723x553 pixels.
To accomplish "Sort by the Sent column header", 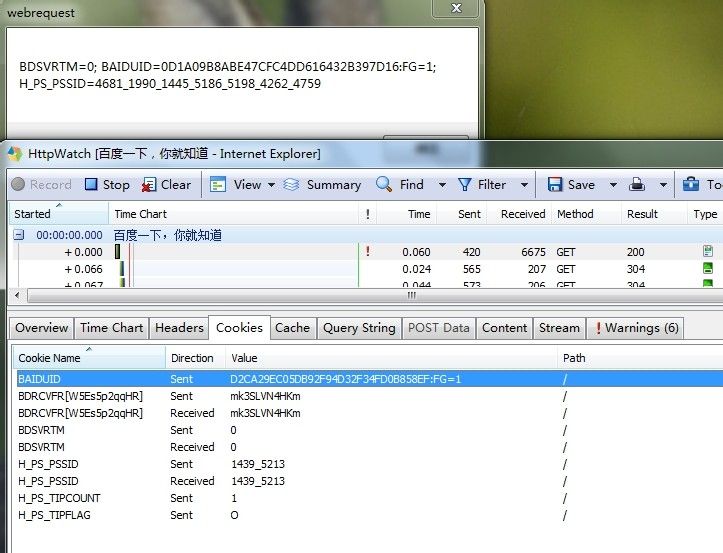I will pos(462,214).
